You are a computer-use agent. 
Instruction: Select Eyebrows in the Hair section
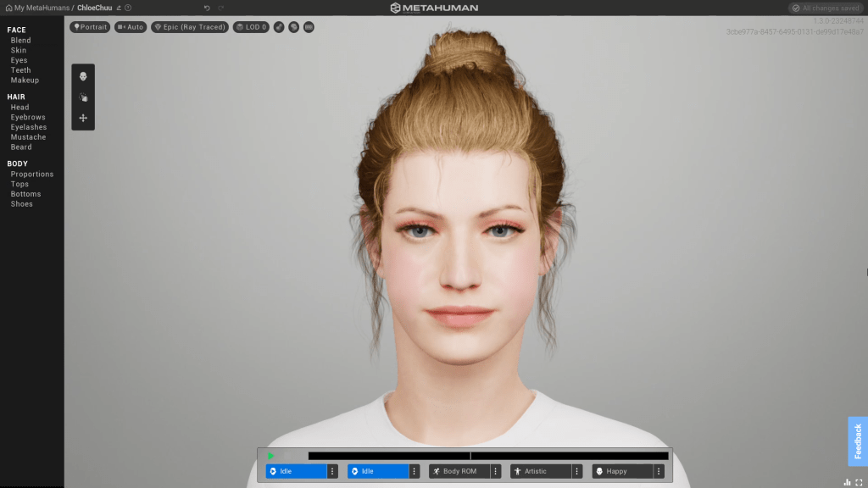tap(28, 117)
